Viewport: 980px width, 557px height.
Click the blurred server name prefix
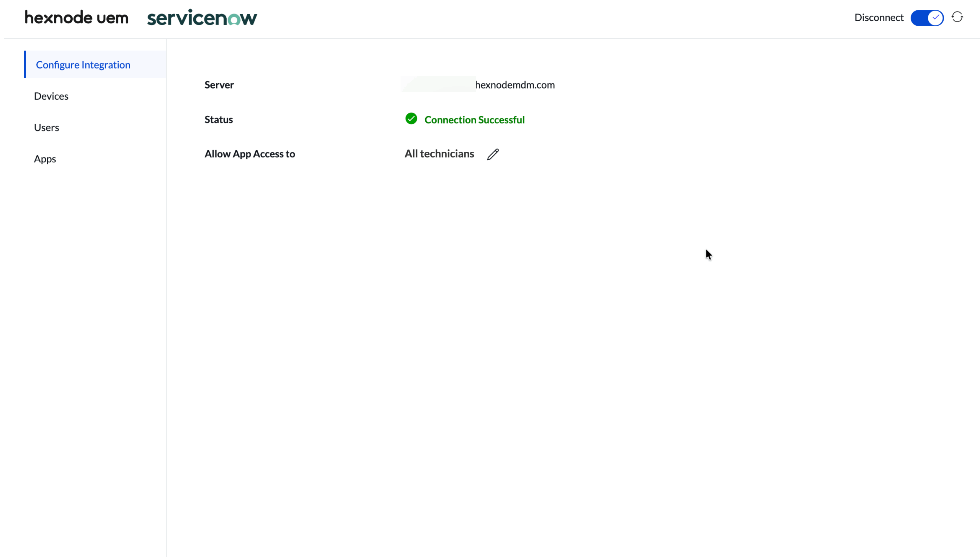[x=438, y=84]
